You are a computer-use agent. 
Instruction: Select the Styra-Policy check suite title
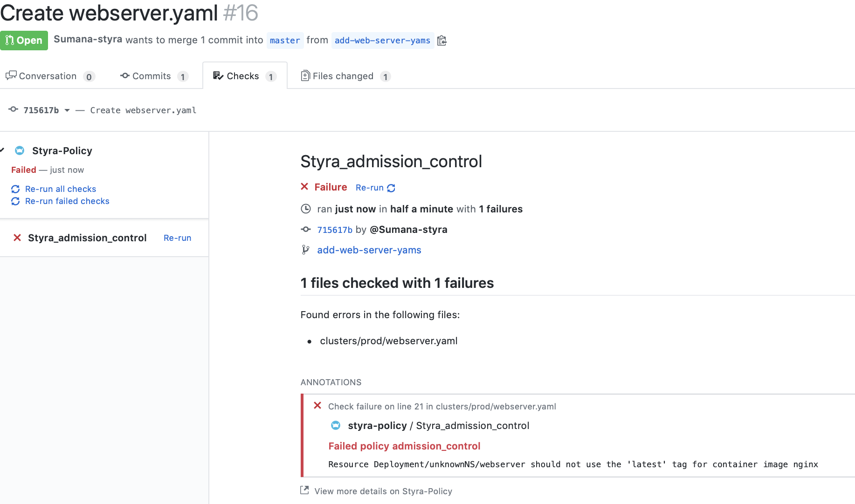pos(62,150)
